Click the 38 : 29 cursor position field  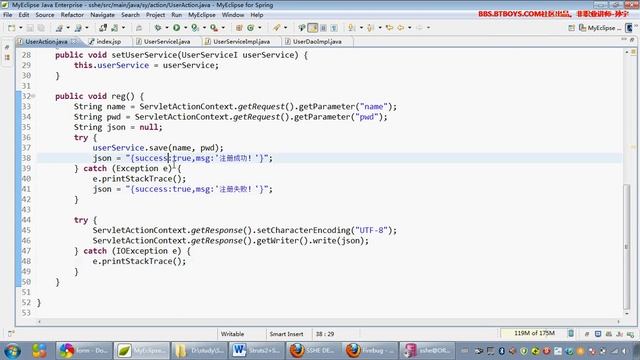point(325,334)
